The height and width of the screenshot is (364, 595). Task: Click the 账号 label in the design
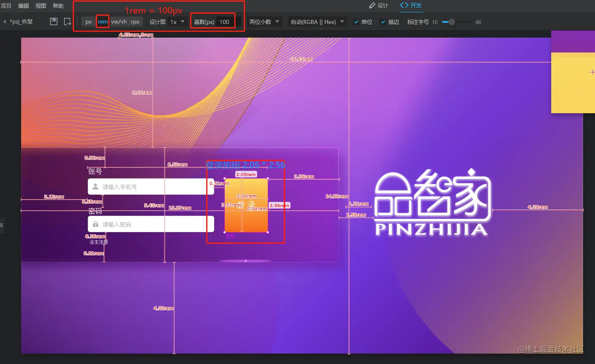tap(95, 171)
